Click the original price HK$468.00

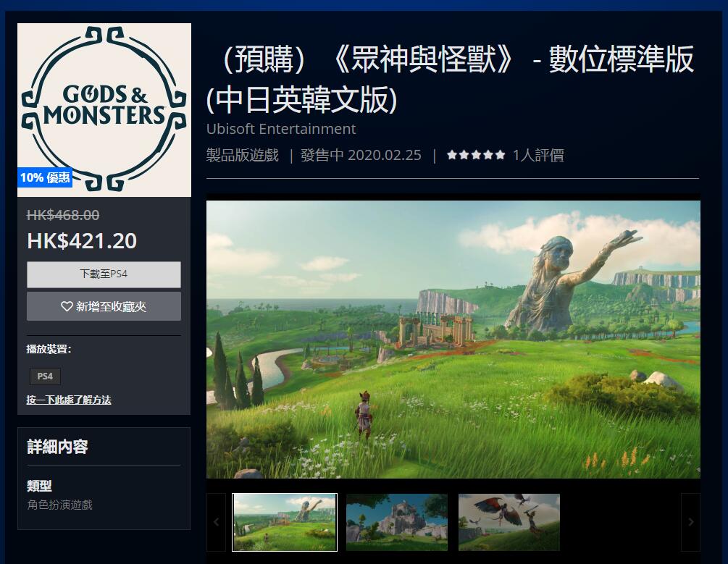coord(63,215)
